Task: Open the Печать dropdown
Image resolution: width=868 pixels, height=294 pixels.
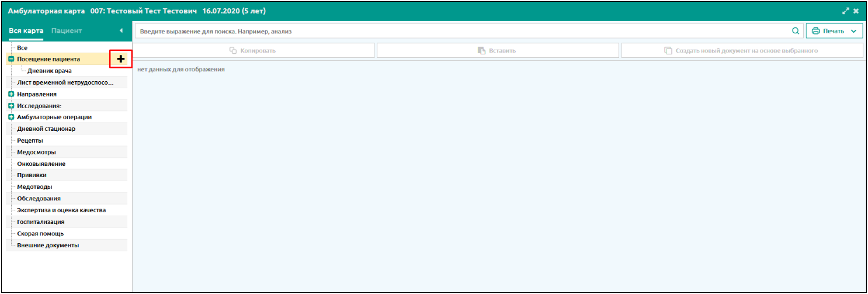Action: pos(834,31)
